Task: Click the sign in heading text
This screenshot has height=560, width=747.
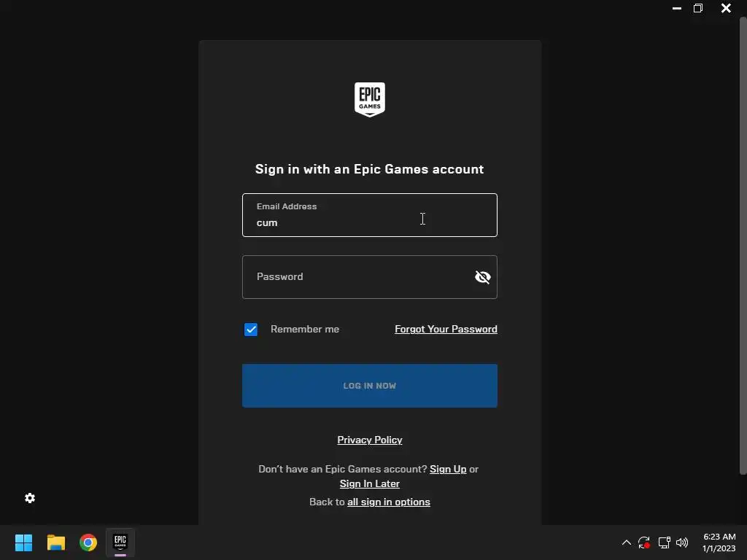Action: pyautogui.click(x=369, y=169)
